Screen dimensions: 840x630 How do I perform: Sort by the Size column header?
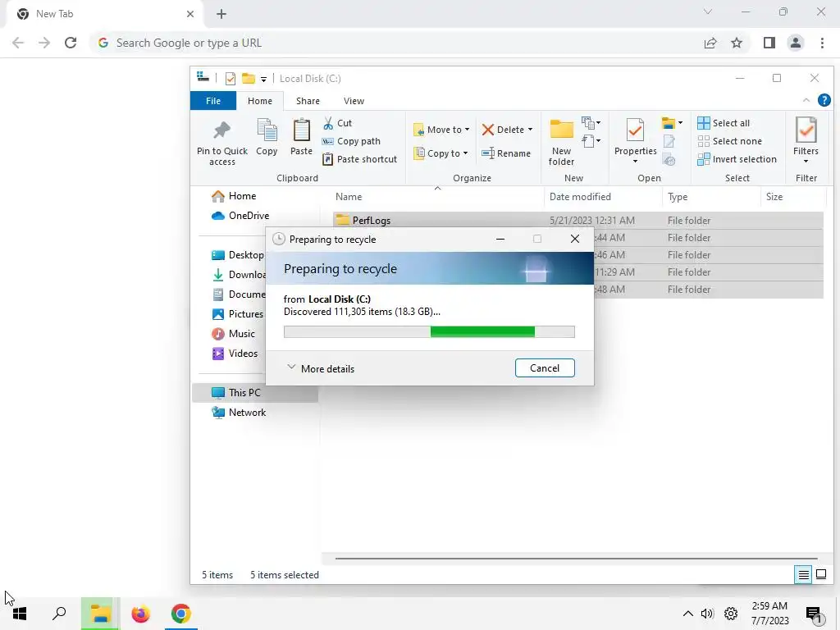point(774,197)
